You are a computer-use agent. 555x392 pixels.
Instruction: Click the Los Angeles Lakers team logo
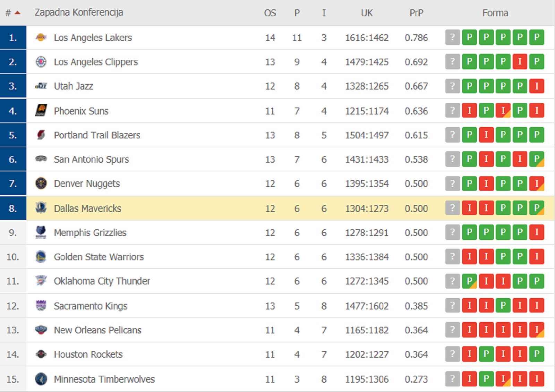click(x=41, y=37)
